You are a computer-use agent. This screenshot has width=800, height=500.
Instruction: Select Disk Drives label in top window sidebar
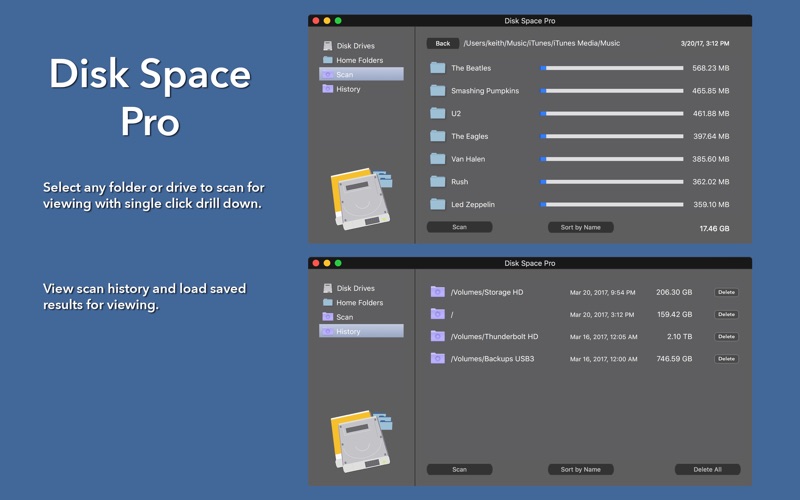click(356, 46)
